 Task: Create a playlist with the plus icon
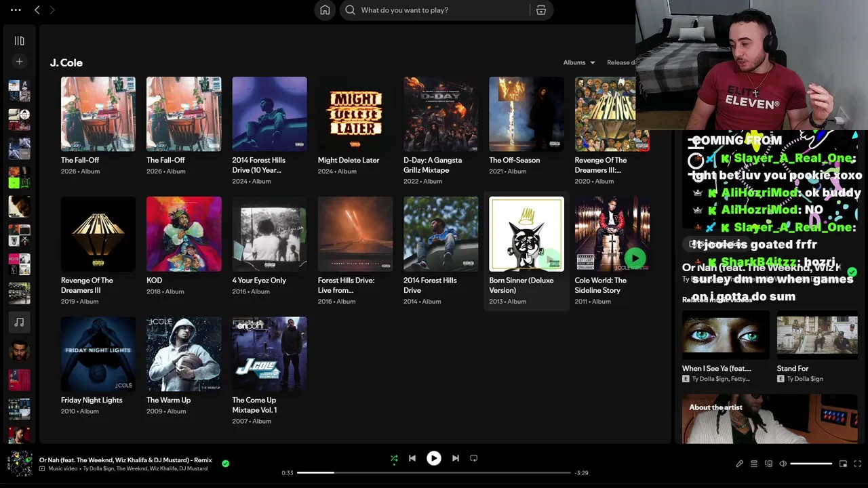[19, 62]
